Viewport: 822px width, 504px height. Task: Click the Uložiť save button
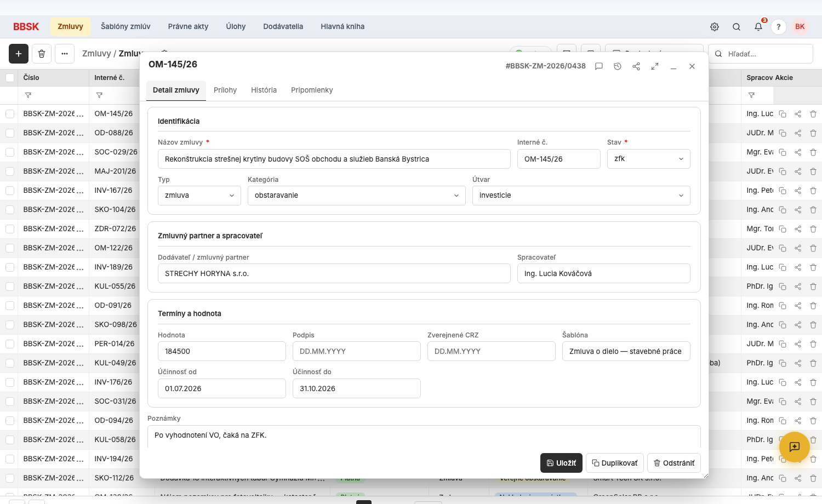(x=561, y=463)
